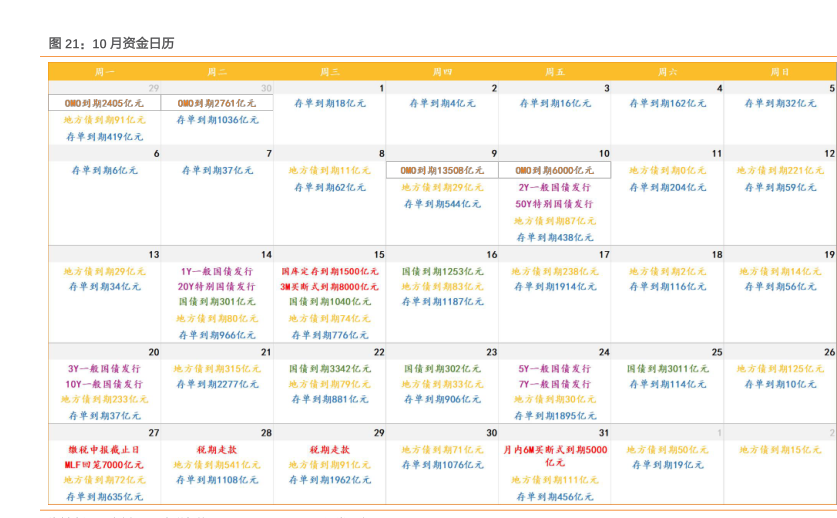Image resolution: width=837 pixels, height=518 pixels.
Task: Select the 存单到期1962亿元 entry
Action: coord(330,480)
